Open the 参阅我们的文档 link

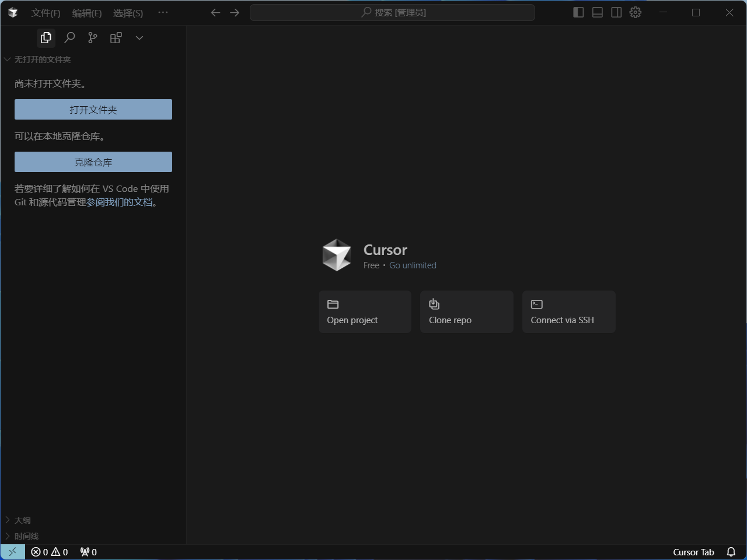point(120,202)
